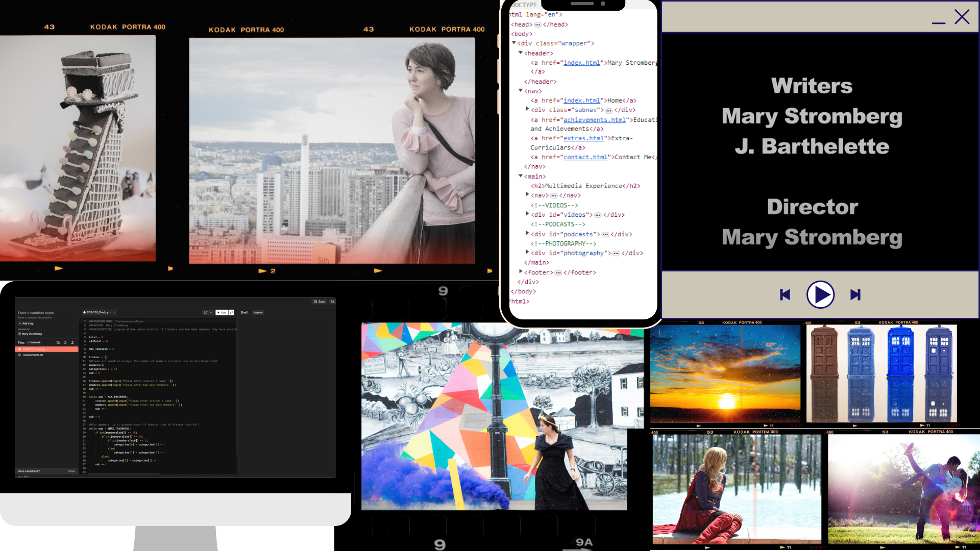Click the Save button in sandbox editor
Screen dimensions: 980x551
tap(320, 302)
